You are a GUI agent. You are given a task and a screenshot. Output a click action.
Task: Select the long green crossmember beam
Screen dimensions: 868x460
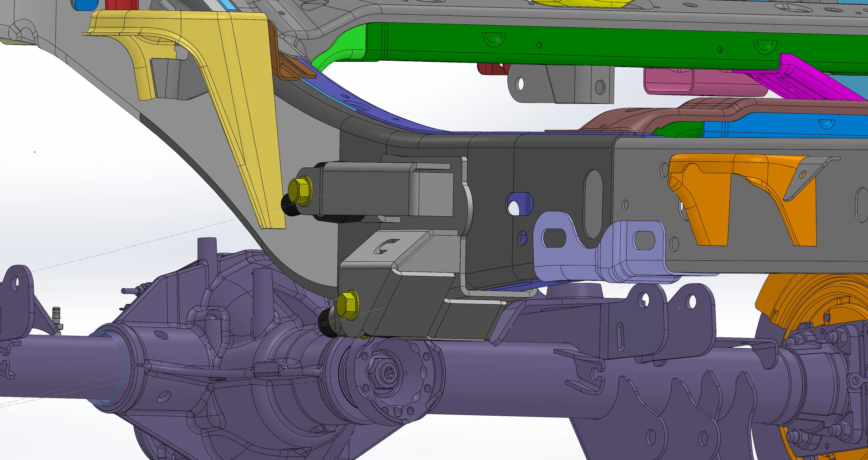573,47
